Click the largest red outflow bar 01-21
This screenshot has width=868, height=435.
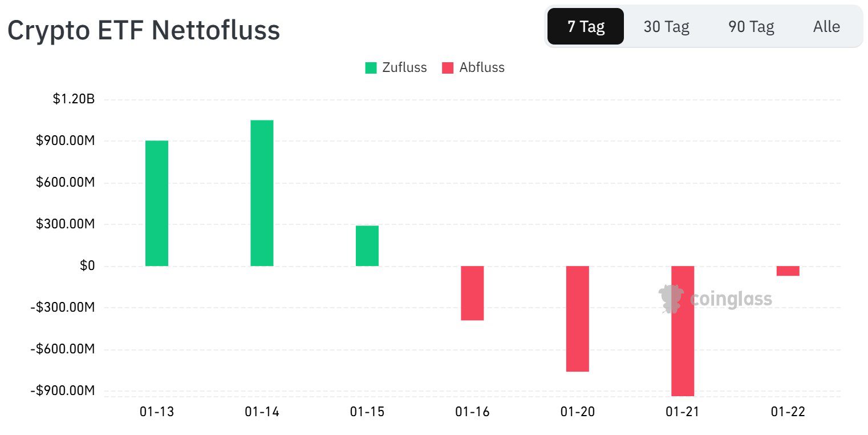click(x=683, y=343)
